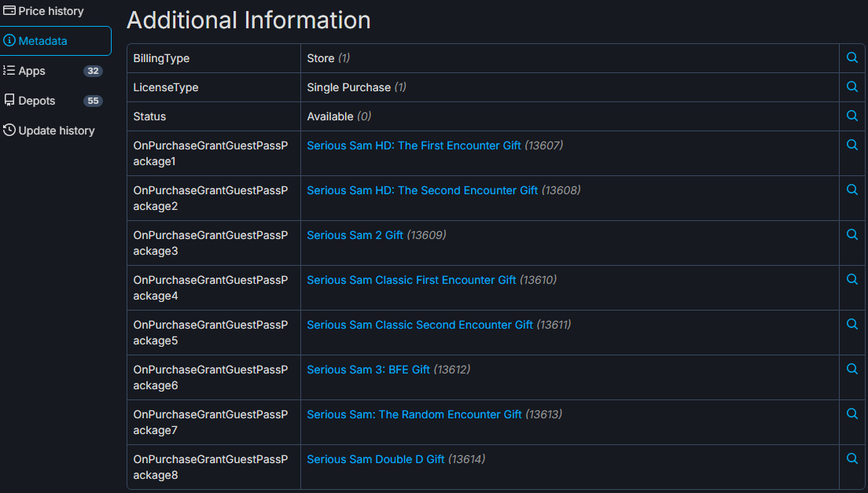
Task: Search by OnPurchaseGrantGuestPassPackage3 magnifier icon
Action: point(852,234)
